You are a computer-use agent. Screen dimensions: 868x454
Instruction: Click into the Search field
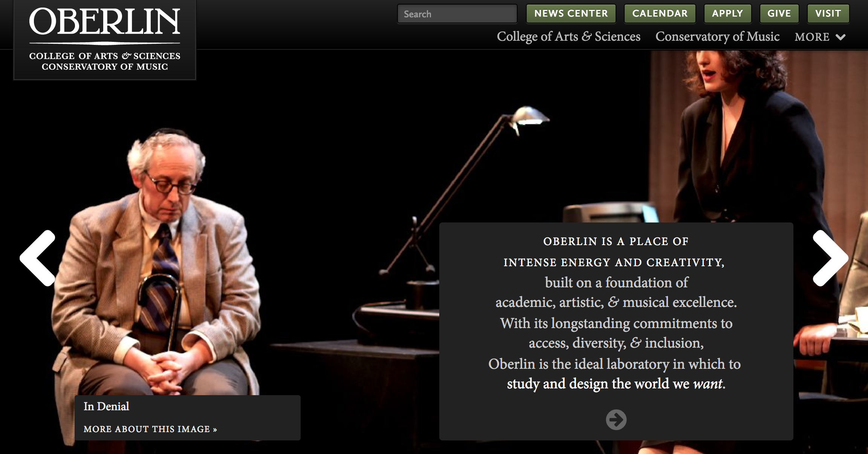pyautogui.click(x=457, y=14)
